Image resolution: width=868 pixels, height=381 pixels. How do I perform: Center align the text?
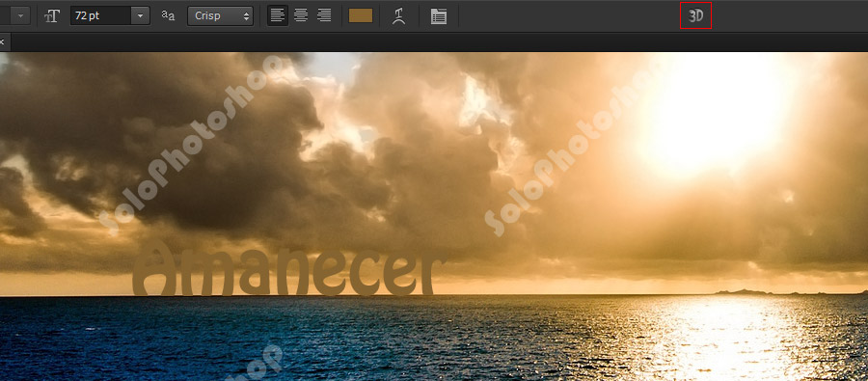(x=301, y=15)
